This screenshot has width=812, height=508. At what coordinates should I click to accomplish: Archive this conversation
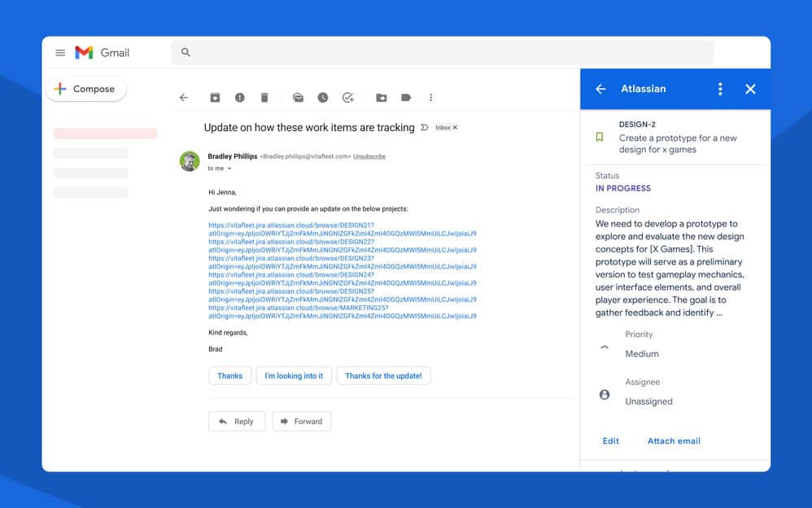215,98
